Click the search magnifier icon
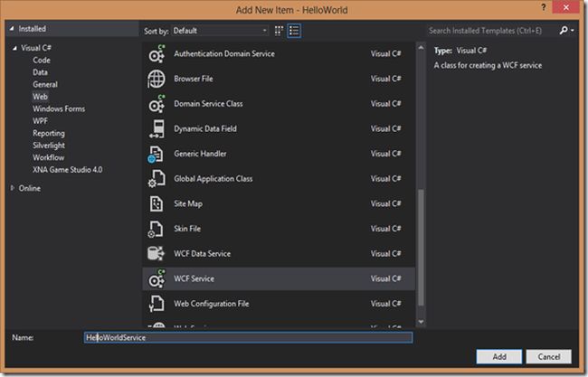The height and width of the screenshot is (377, 588). [x=564, y=31]
